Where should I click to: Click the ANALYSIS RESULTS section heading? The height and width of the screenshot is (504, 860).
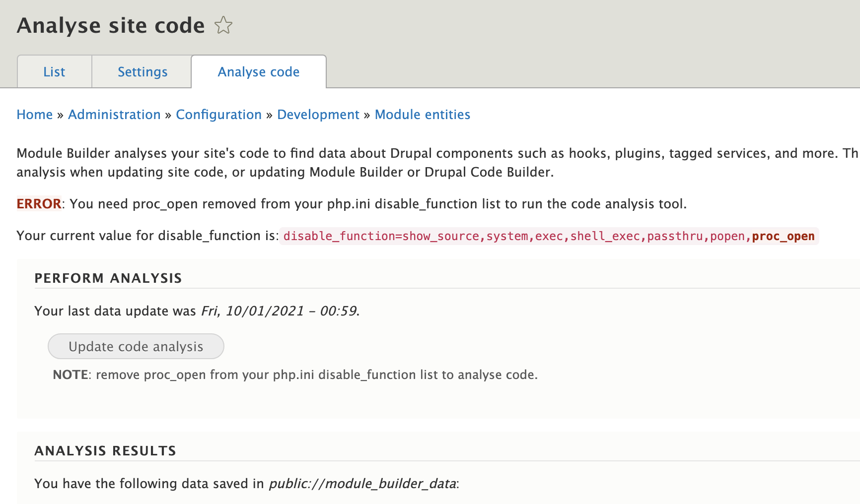click(x=105, y=451)
